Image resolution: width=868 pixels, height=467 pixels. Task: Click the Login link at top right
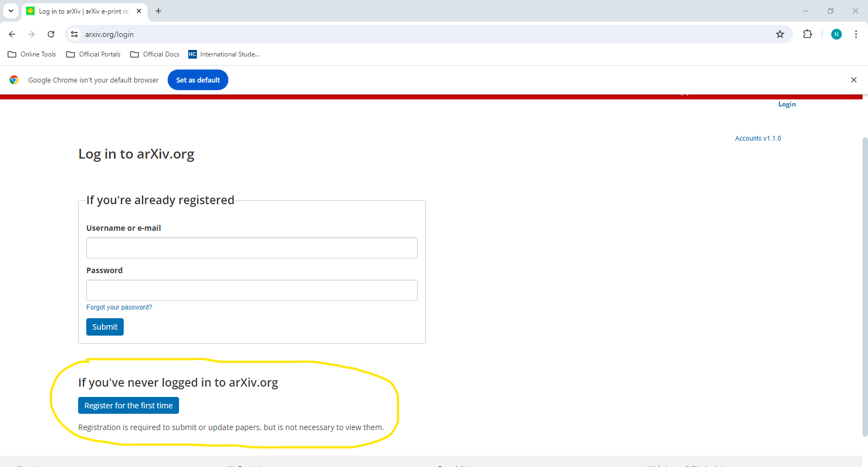[787, 104]
